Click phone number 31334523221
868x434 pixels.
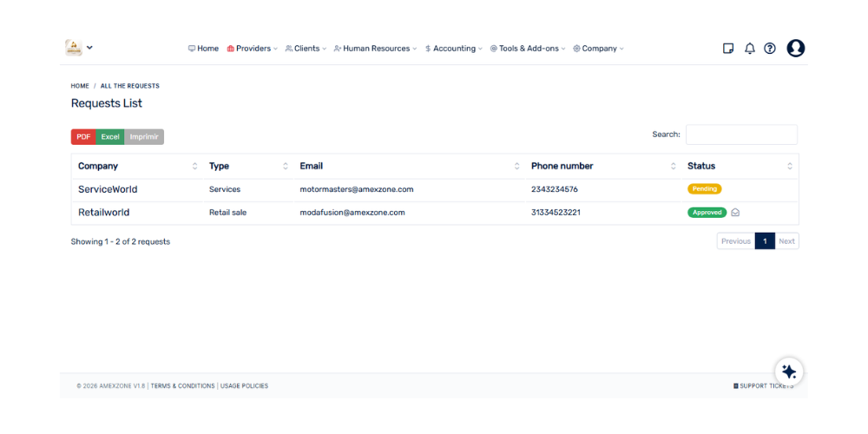pyautogui.click(x=556, y=213)
